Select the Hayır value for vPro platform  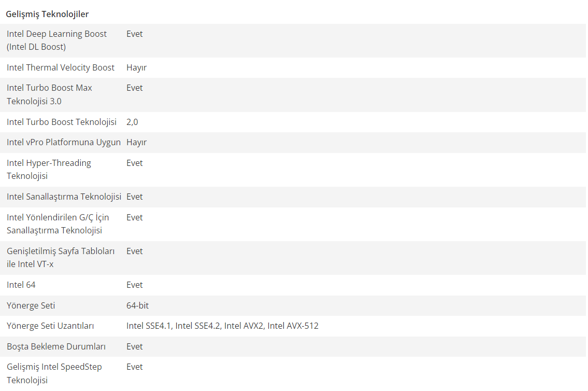point(136,142)
